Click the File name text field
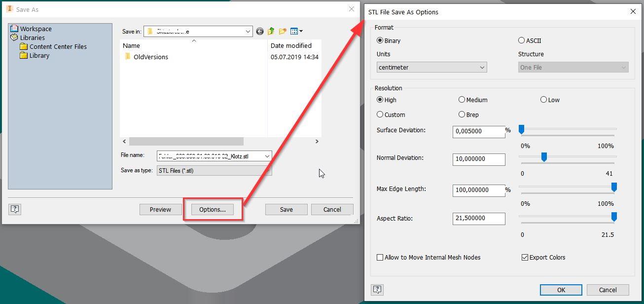 point(210,156)
